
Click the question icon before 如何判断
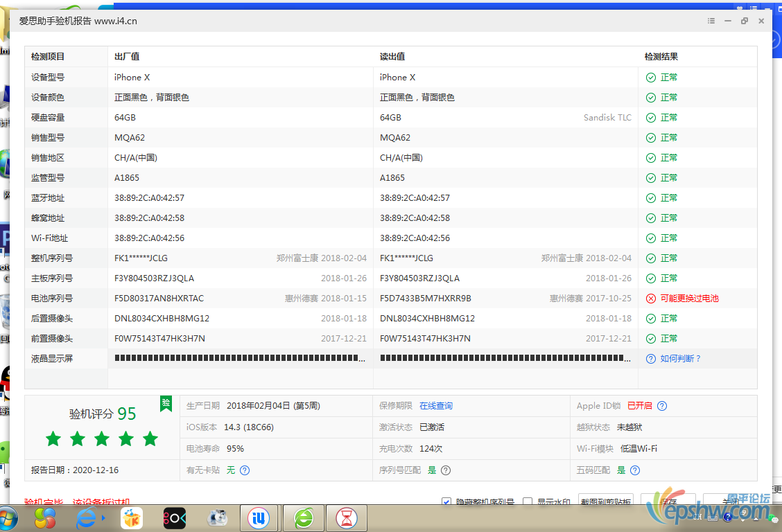click(651, 359)
